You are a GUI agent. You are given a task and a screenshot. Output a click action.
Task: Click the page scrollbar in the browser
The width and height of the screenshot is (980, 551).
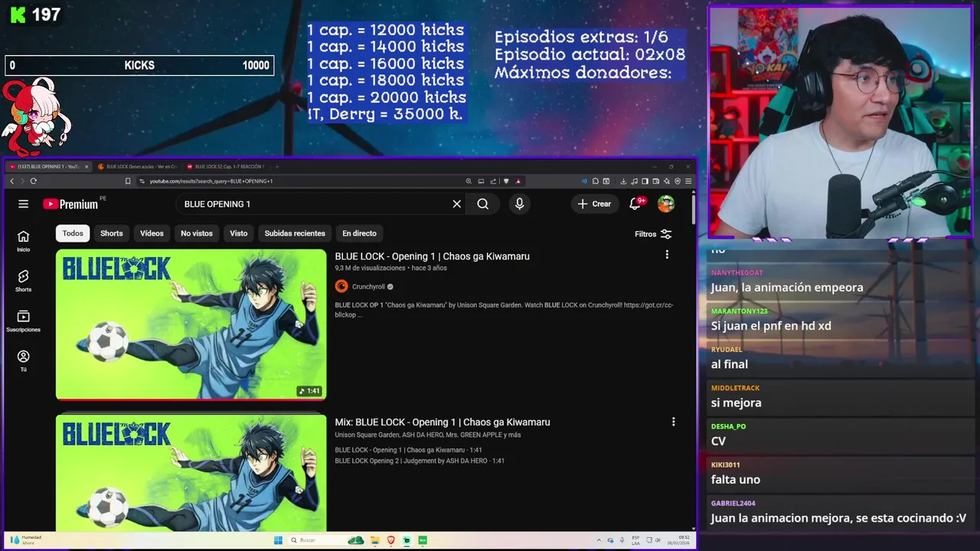tap(694, 209)
